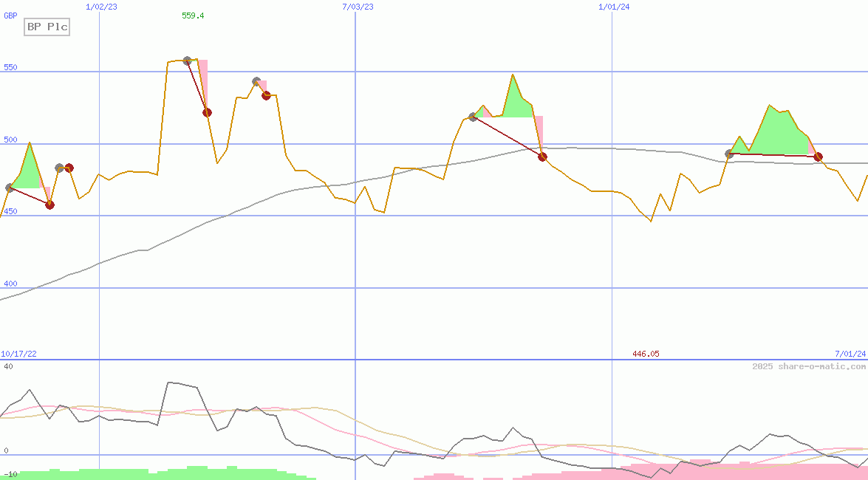The image size is (868, 480).
Task: Select the GBP currency label
Action: [10, 15]
